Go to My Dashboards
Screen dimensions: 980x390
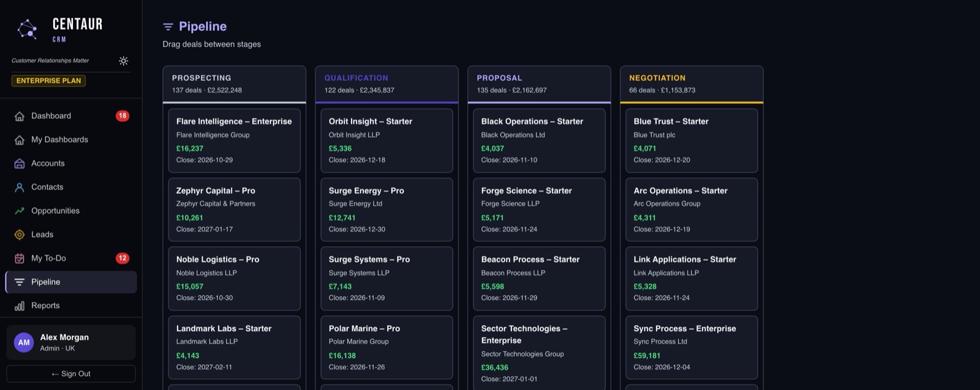click(71, 140)
